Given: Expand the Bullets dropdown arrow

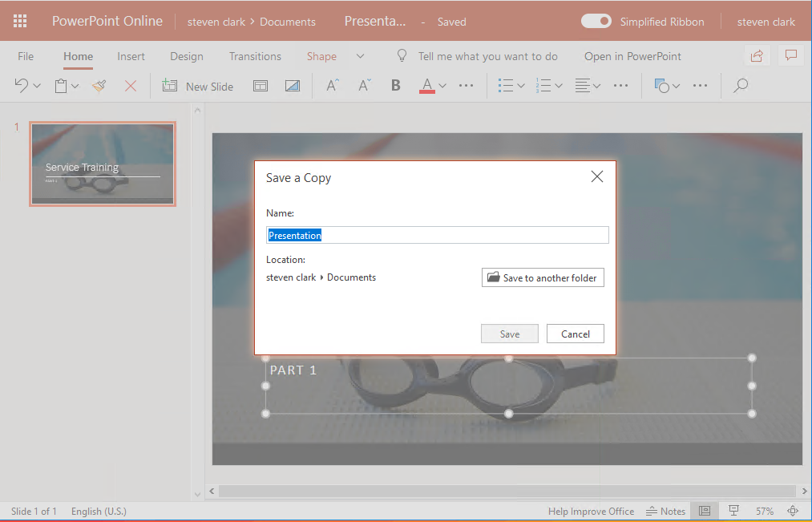Looking at the screenshot, I should pyautogui.click(x=521, y=86).
